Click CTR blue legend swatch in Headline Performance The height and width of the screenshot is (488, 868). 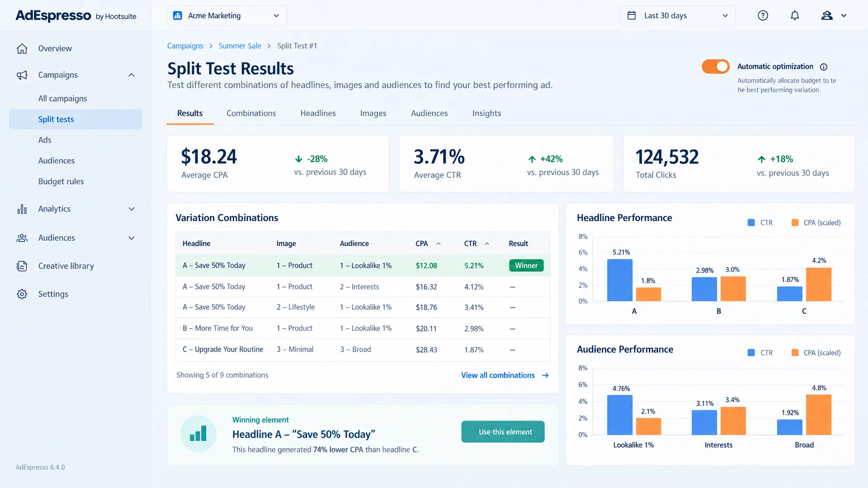pos(751,223)
